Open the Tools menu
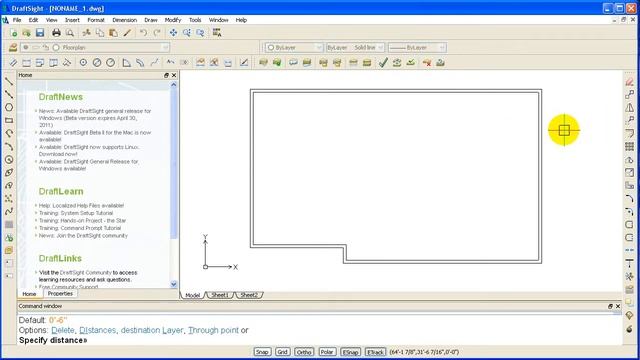Viewport: 640px width, 360px height. tap(195, 20)
